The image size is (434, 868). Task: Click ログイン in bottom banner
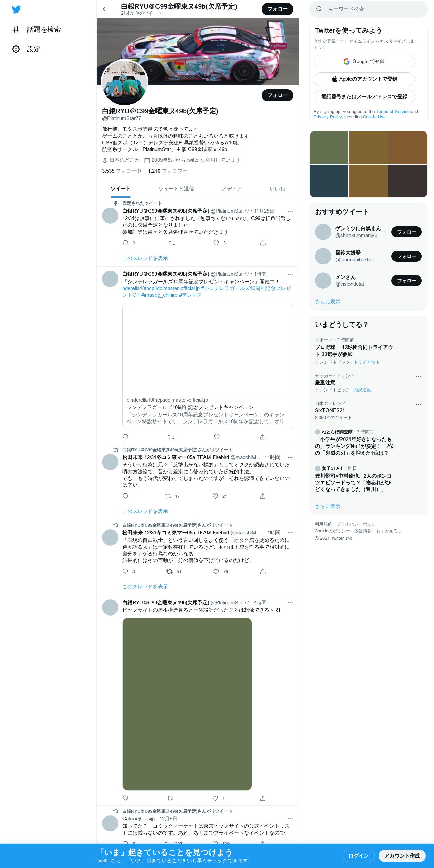[x=358, y=855]
